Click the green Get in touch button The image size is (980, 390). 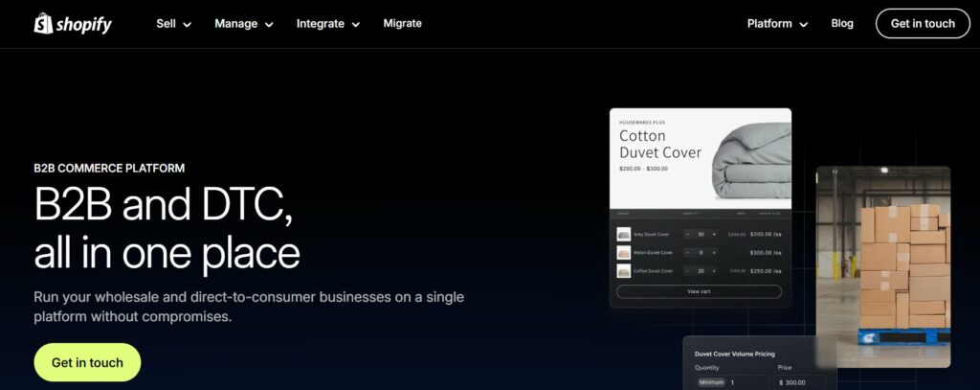tap(87, 362)
